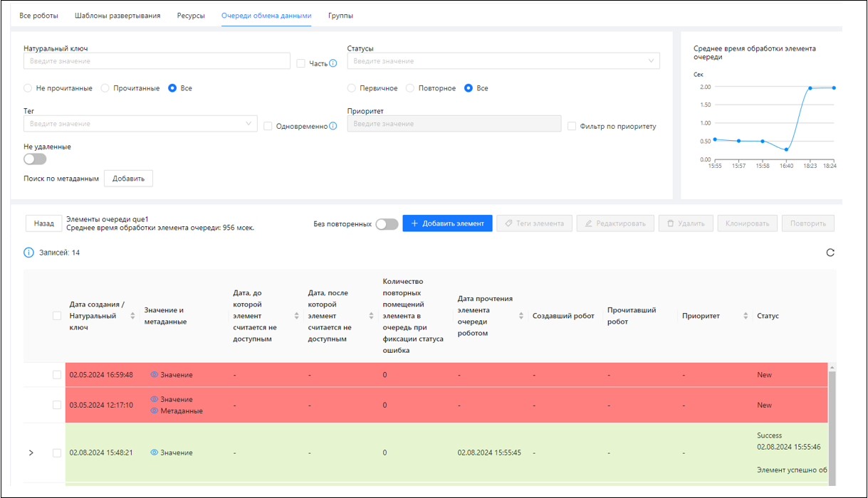The width and height of the screenshot is (868, 498).
Task: Click the 16:40 data point on the chart
Action: click(786, 149)
